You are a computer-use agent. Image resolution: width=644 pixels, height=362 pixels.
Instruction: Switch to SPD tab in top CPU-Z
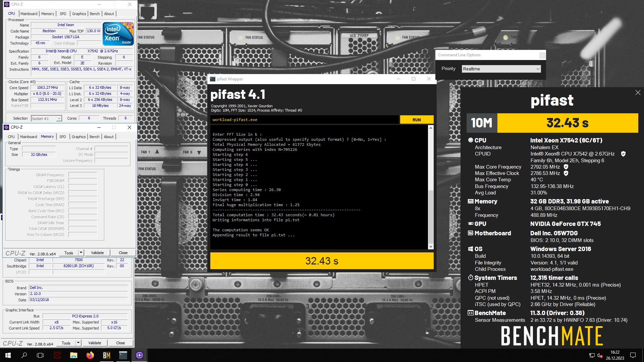pos(63,14)
